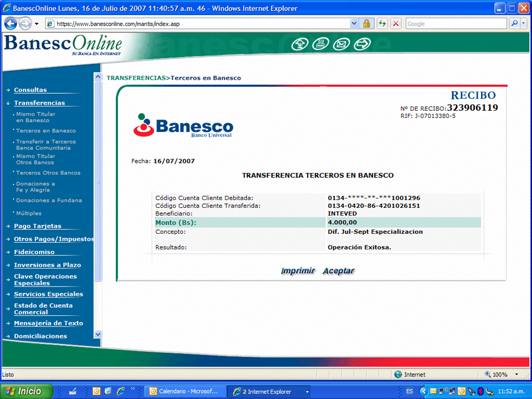Switch to Calendario - Microsoft taskbar button
The image size is (532, 399).
185,392
